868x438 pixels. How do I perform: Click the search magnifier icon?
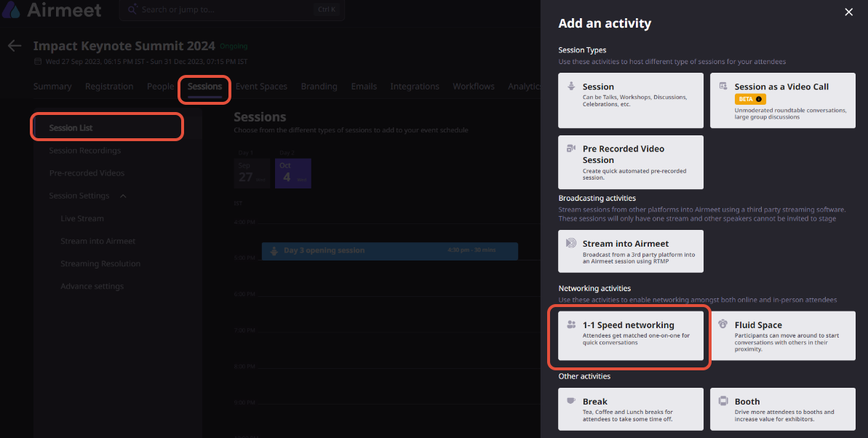coord(132,9)
